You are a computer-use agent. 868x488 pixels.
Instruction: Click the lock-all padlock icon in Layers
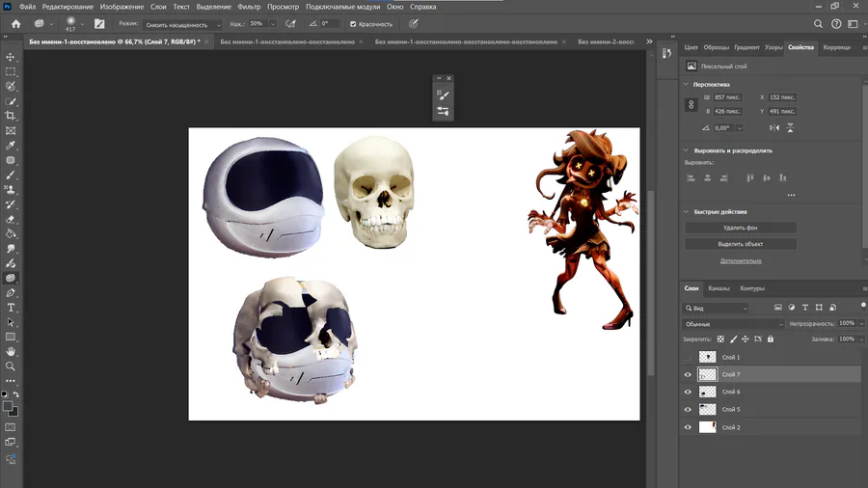click(771, 339)
